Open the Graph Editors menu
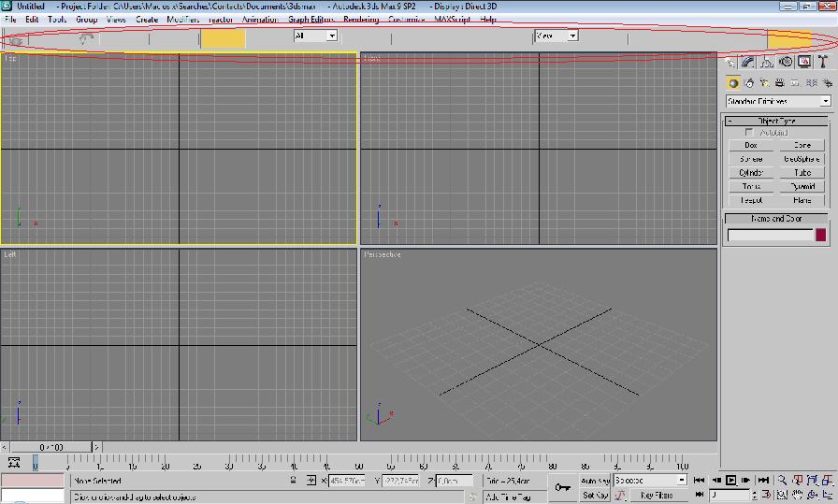 click(311, 20)
